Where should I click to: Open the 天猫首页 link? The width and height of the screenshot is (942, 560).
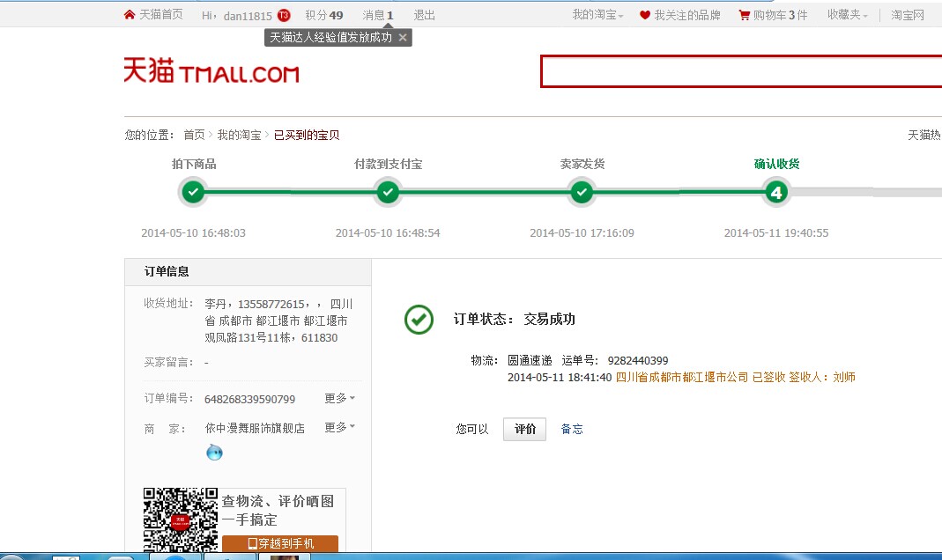[x=160, y=14]
